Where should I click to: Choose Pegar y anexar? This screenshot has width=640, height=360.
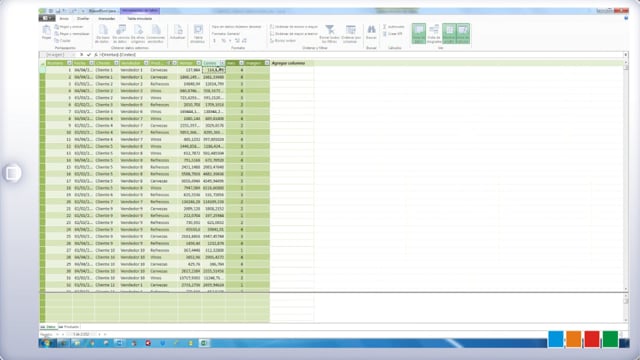(69, 27)
